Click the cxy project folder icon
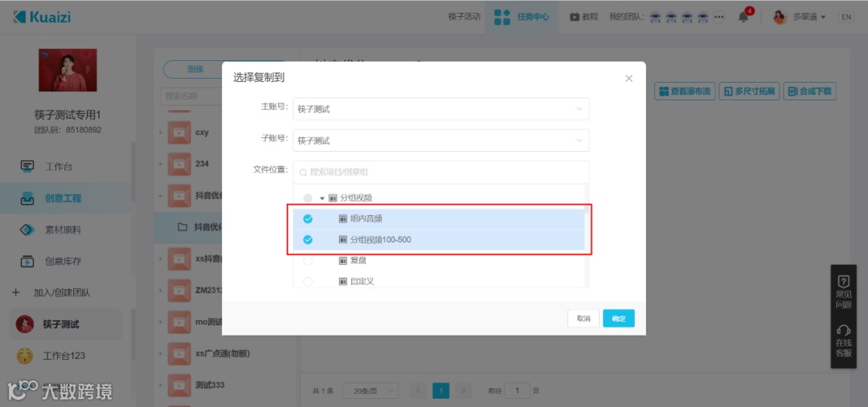 click(178, 132)
